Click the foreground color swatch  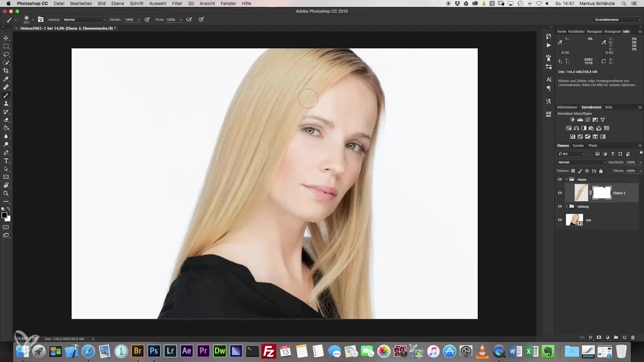(4, 216)
